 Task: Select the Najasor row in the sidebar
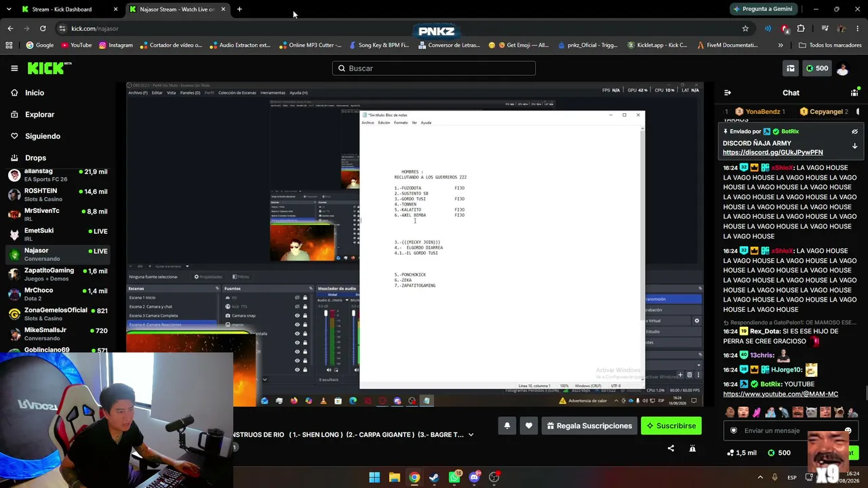coord(58,254)
